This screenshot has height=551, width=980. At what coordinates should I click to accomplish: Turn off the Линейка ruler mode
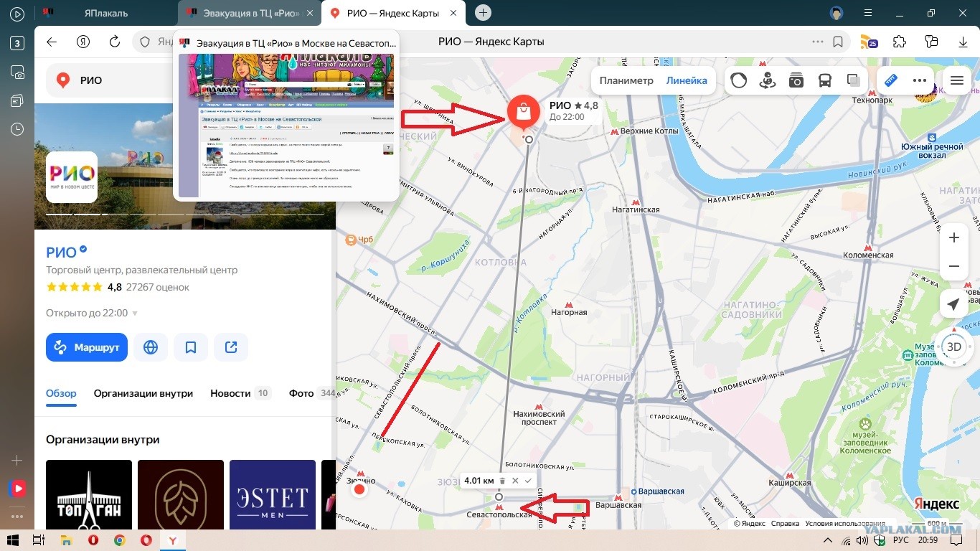(687, 80)
